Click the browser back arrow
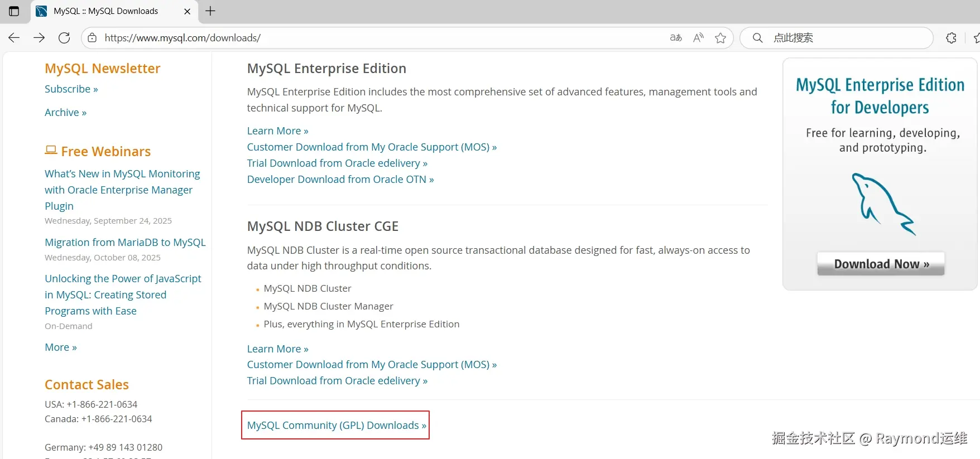Screen dimensions: 980x459 coord(14,38)
